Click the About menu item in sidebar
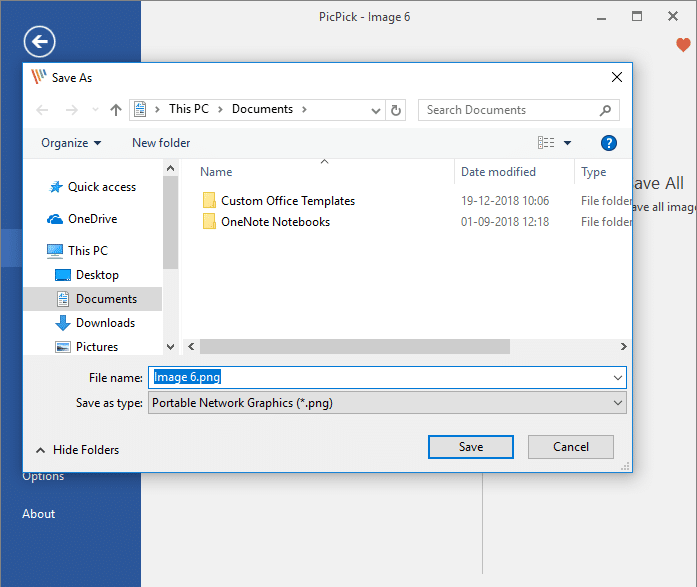This screenshot has width=697, height=587. point(39,514)
